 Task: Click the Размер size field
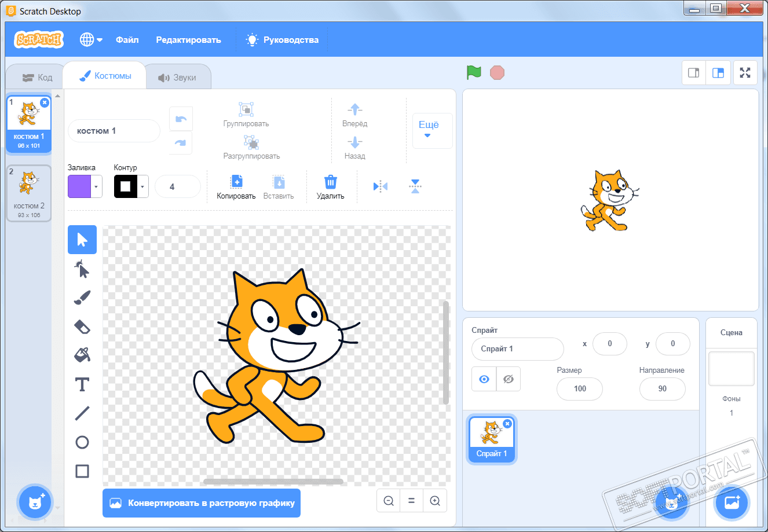coord(580,389)
